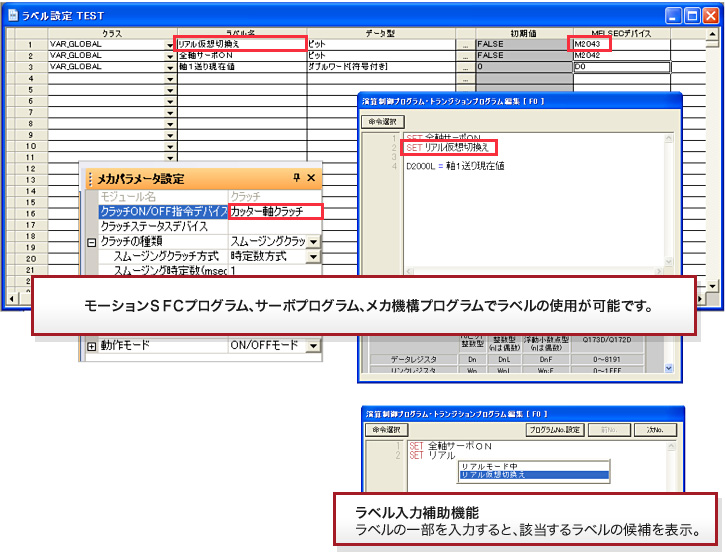Image resolution: width=725 pixels, height=556 pixels.
Task: Open the class dropdown for row 1 VAR_GLOBAL
Action: coord(169,45)
